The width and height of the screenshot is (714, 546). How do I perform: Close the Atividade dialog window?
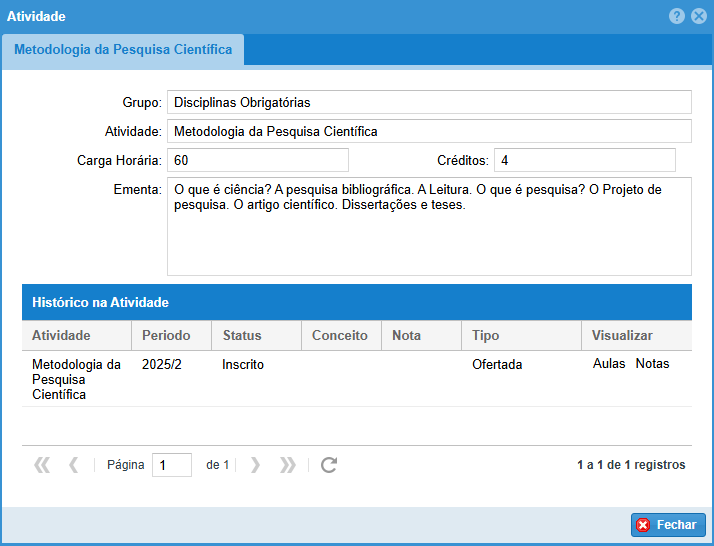(698, 16)
